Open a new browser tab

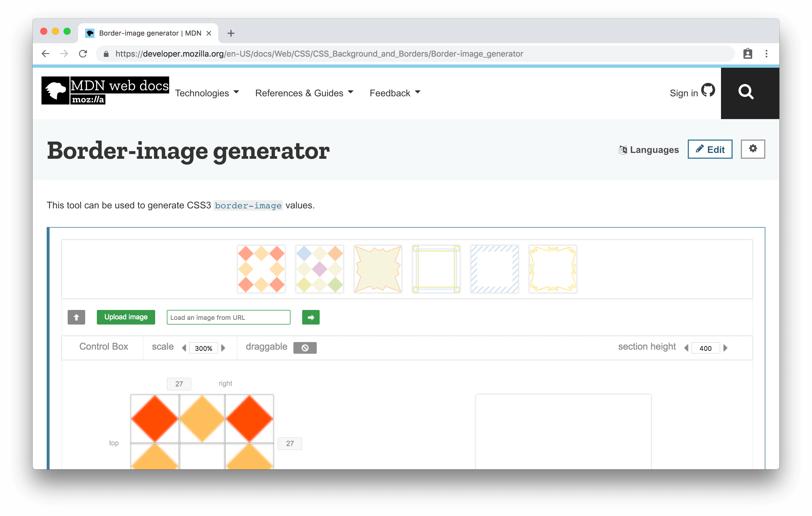point(231,33)
